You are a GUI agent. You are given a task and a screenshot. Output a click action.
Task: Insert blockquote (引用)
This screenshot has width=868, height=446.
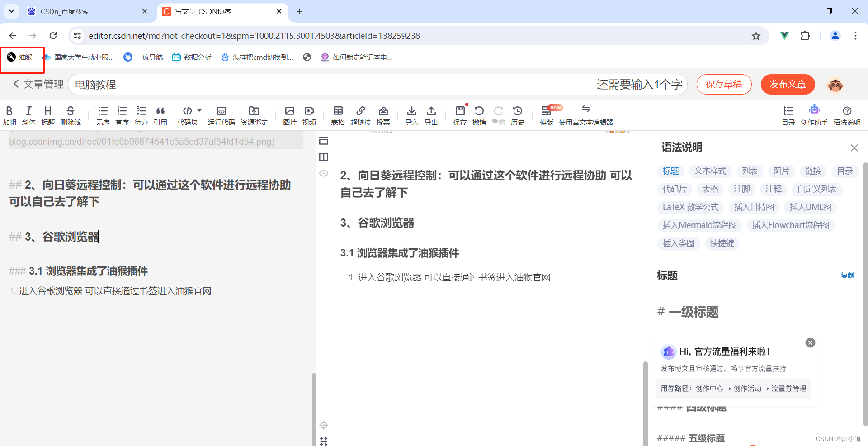tap(160, 116)
